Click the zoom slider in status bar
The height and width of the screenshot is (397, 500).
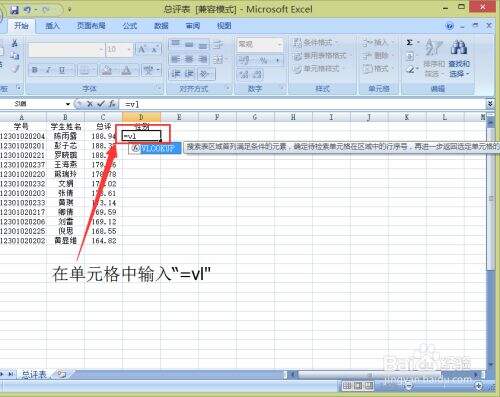pyautogui.click(x=443, y=386)
